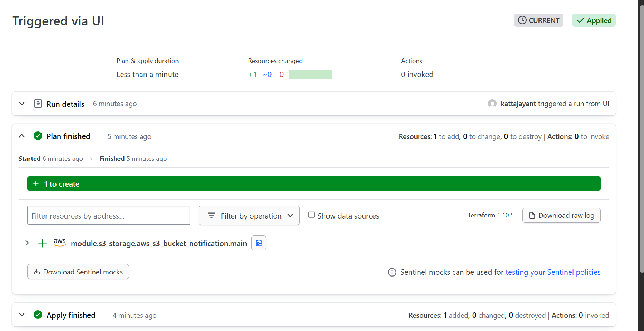The image size is (644, 331).
Task: Click the 'Less than a minute' duration text
Action: coord(147,75)
